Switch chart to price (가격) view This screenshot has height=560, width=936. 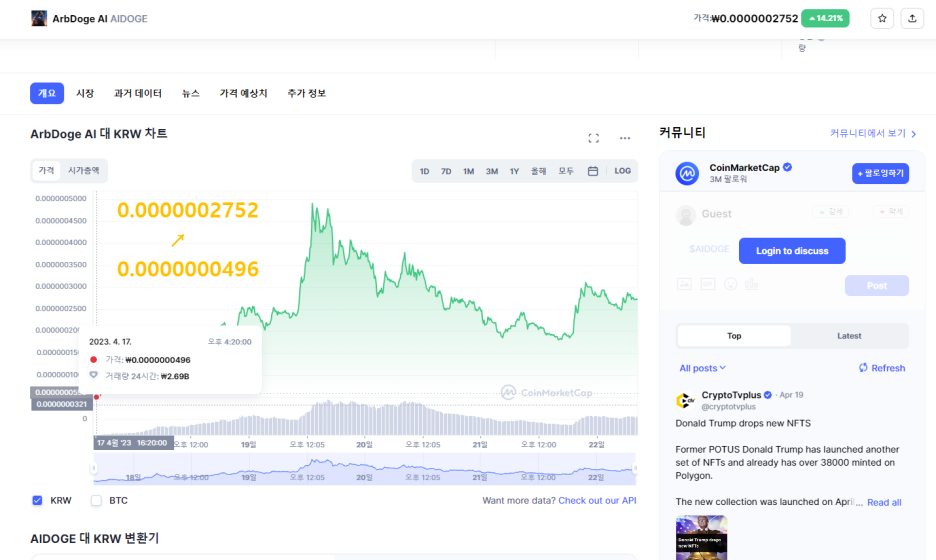46,171
